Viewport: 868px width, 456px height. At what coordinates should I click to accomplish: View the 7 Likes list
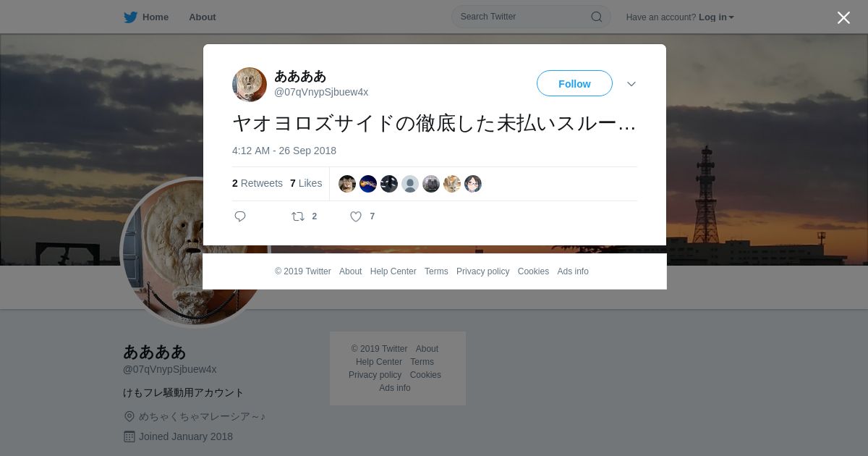(x=306, y=183)
